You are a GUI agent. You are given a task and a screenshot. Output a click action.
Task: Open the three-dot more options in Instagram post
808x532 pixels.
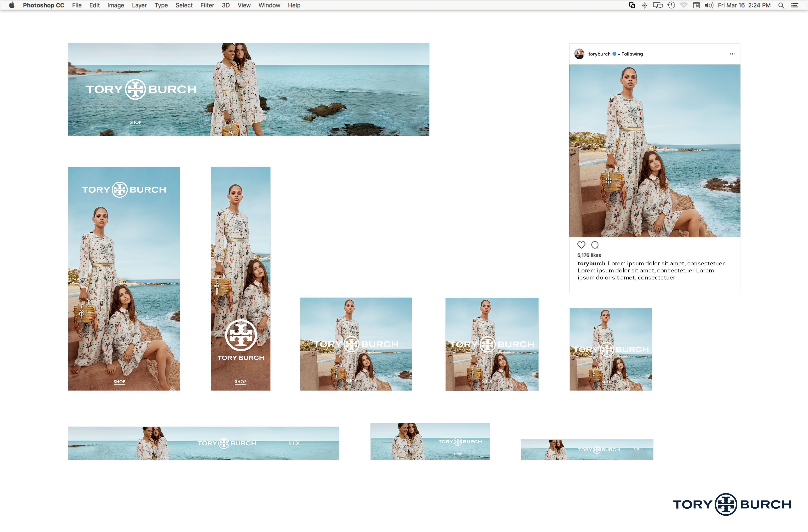tap(732, 54)
